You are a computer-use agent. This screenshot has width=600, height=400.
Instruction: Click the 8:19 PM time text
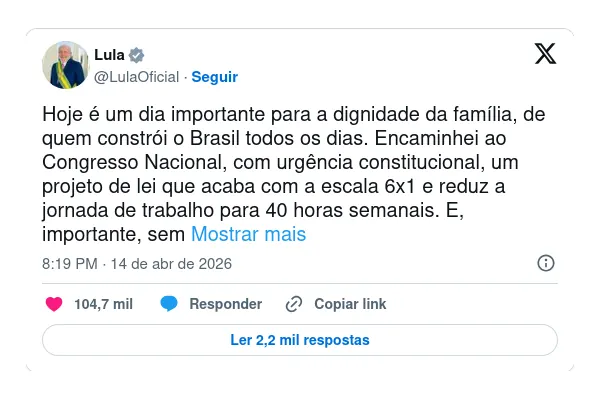(x=69, y=264)
